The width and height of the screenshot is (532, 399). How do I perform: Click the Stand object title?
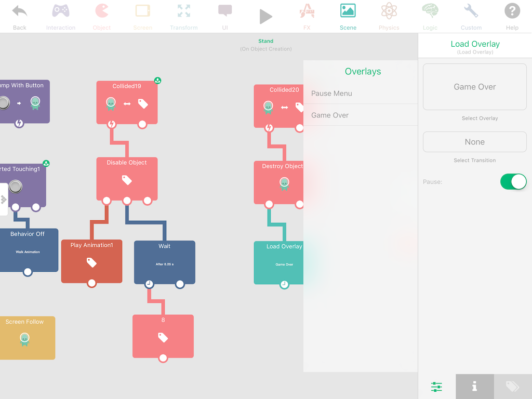[265, 41]
